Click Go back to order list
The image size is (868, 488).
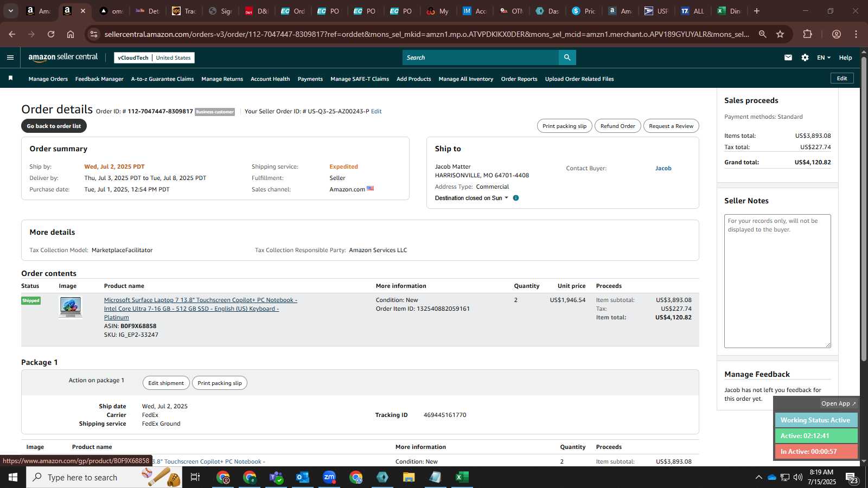click(54, 126)
